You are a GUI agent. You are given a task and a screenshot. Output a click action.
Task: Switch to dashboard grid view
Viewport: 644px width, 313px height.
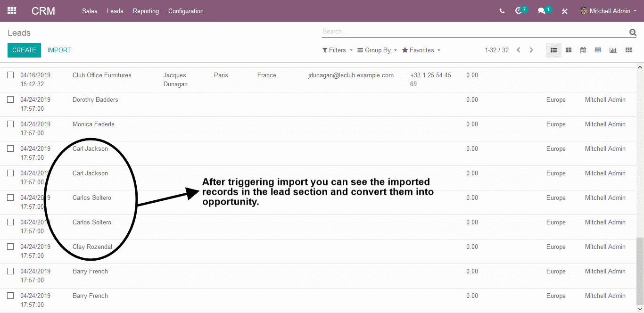[x=628, y=50]
